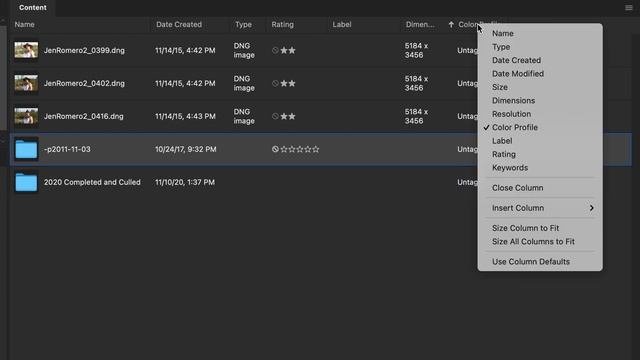The image size is (640, 360).
Task: Click the no-rating icon for -p2011-11-03 row
Action: click(275, 149)
